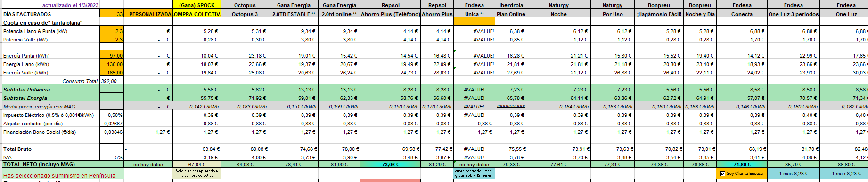Click the compra colectiva note cell
This screenshot has width=868, height=182.
pos(197,174)
